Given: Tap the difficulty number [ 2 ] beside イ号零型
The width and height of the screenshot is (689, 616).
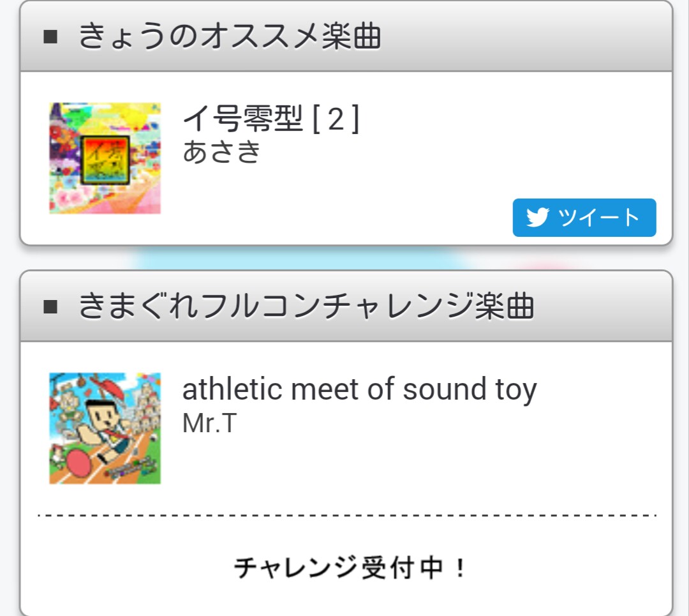Looking at the screenshot, I should (x=336, y=119).
